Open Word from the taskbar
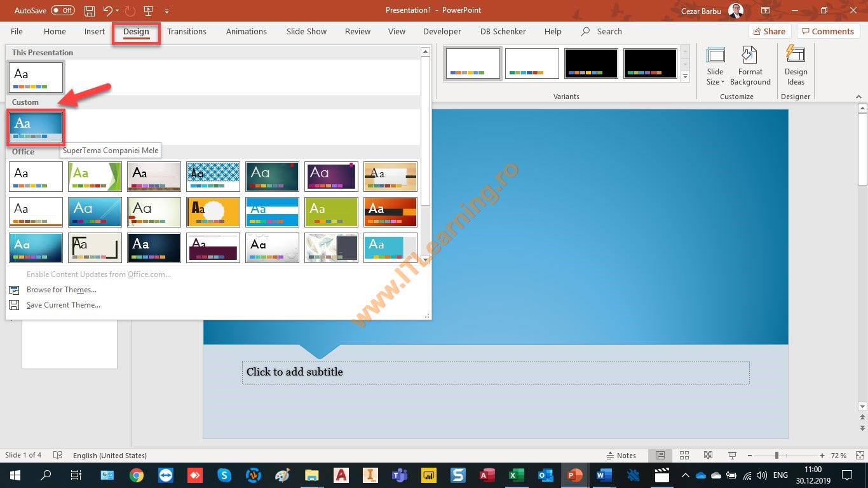The image size is (868, 488). 604,475
